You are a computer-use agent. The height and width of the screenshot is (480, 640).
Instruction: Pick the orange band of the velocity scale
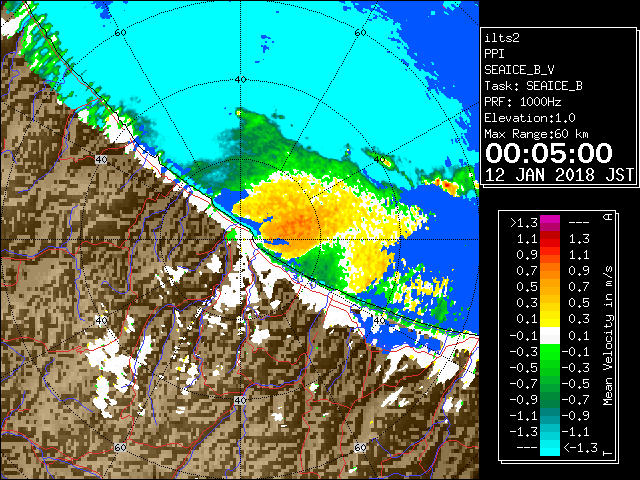[x=550, y=271]
